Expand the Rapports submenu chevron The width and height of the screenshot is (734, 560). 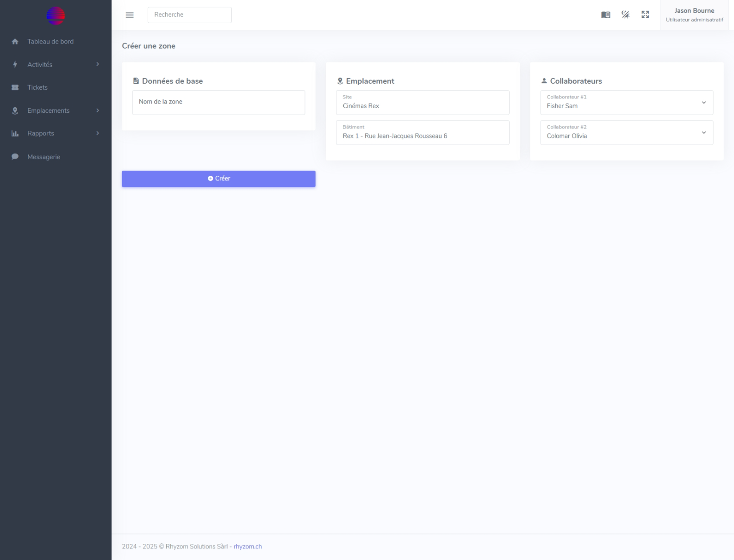tap(98, 133)
